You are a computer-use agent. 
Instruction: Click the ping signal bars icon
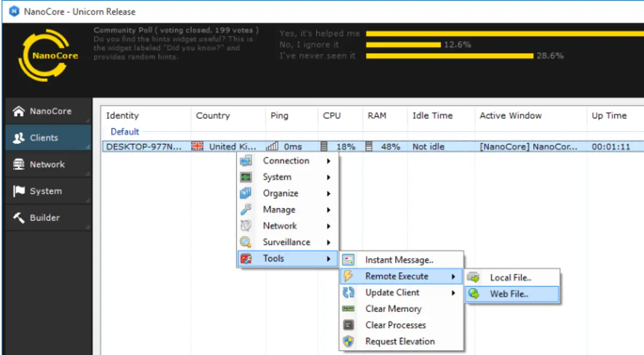(272, 146)
